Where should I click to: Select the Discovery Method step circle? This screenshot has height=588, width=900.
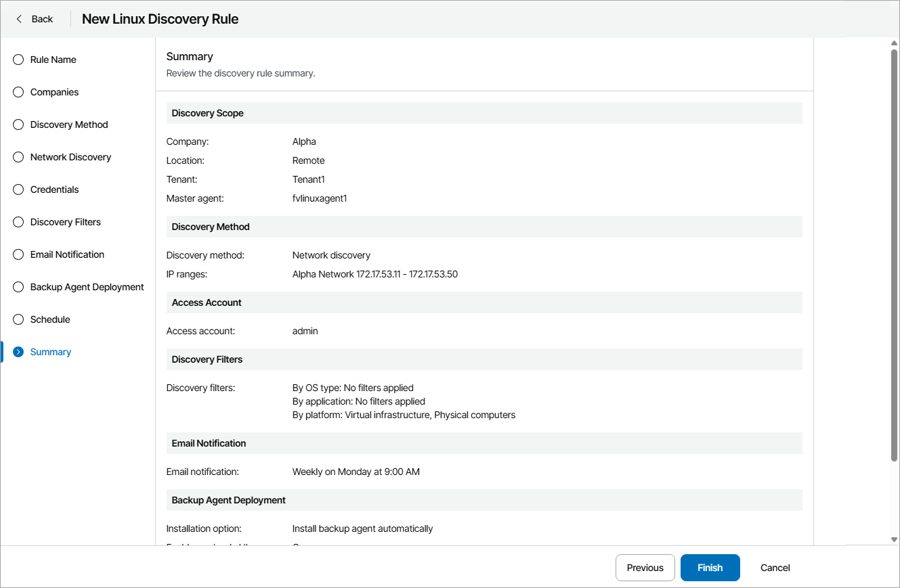pos(18,125)
